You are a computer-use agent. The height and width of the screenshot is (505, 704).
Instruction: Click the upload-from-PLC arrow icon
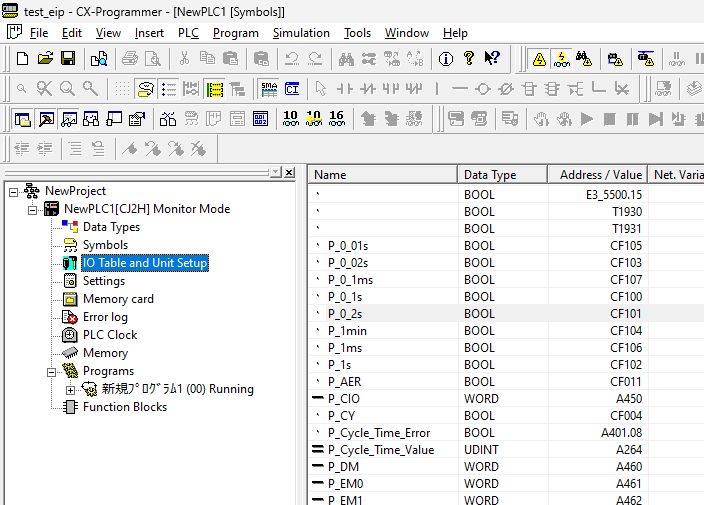pos(368,119)
